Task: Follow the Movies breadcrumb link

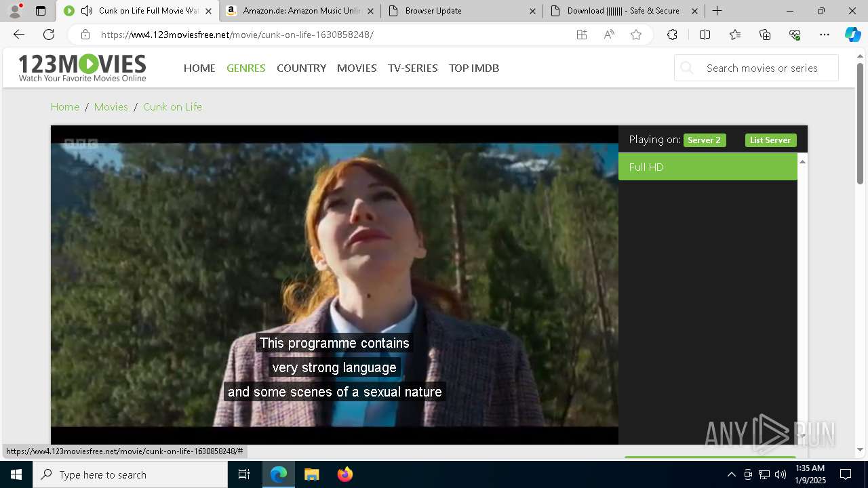Action: pyautogui.click(x=111, y=106)
